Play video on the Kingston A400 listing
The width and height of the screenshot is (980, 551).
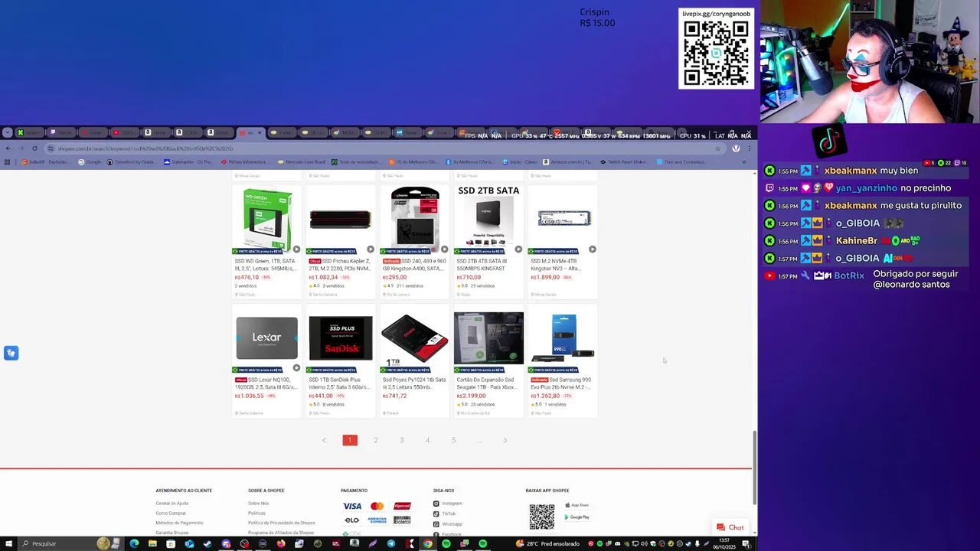click(444, 249)
